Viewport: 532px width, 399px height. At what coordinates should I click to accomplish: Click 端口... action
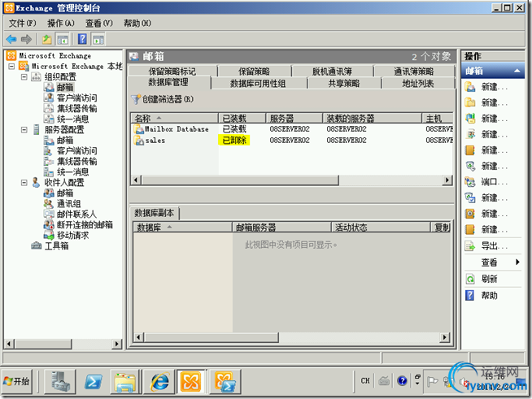pos(494,182)
